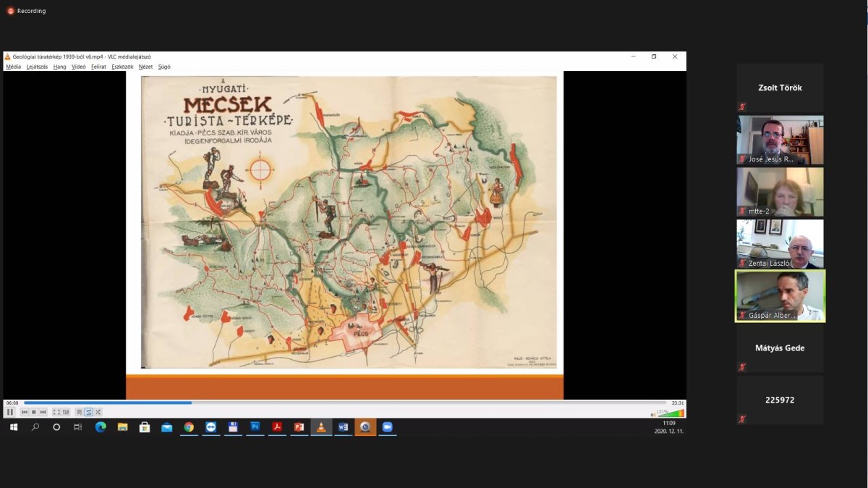Select José Jesús participant video tile
868x488 pixels.
click(x=780, y=140)
